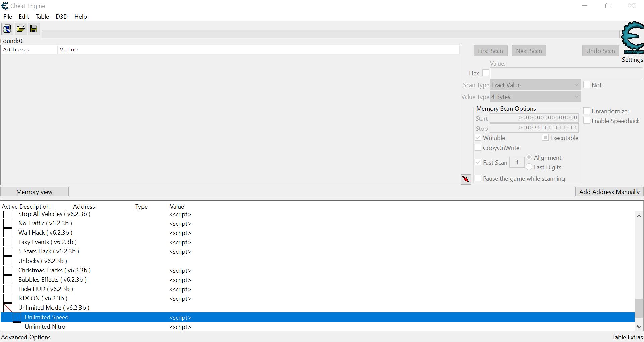Screen dimensions: 644x342
Task: Click the open file folder icon
Action: point(21,29)
